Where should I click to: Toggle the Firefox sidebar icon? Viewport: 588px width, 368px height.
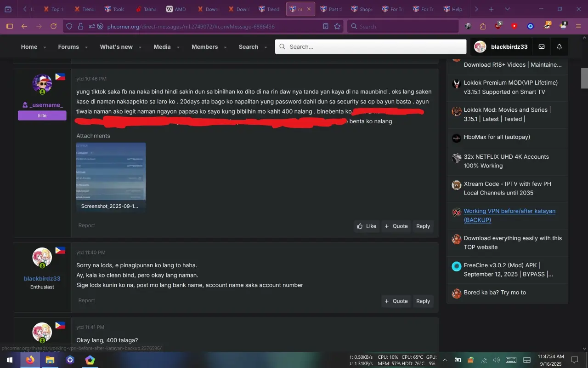pos(9,26)
